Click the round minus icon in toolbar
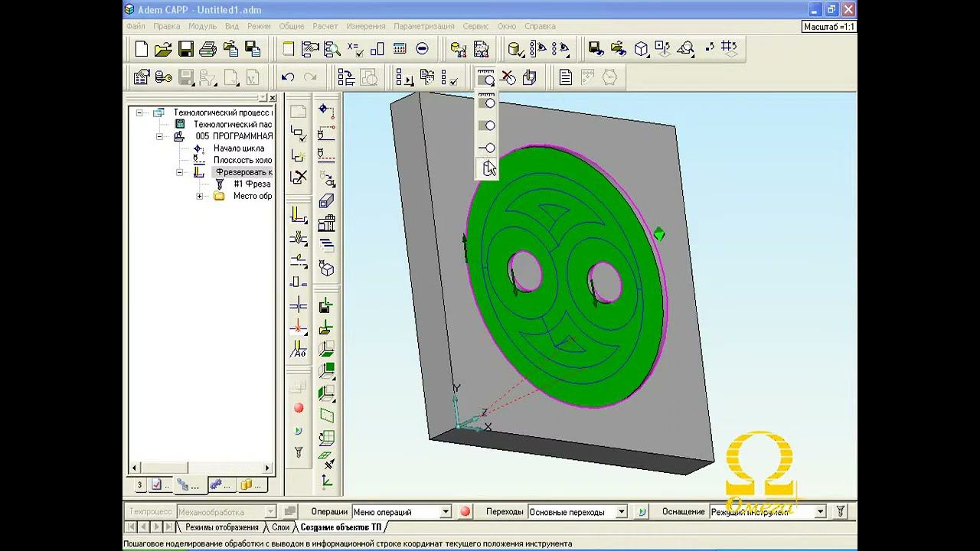This screenshot has height=551, width=980. point(422,49)
